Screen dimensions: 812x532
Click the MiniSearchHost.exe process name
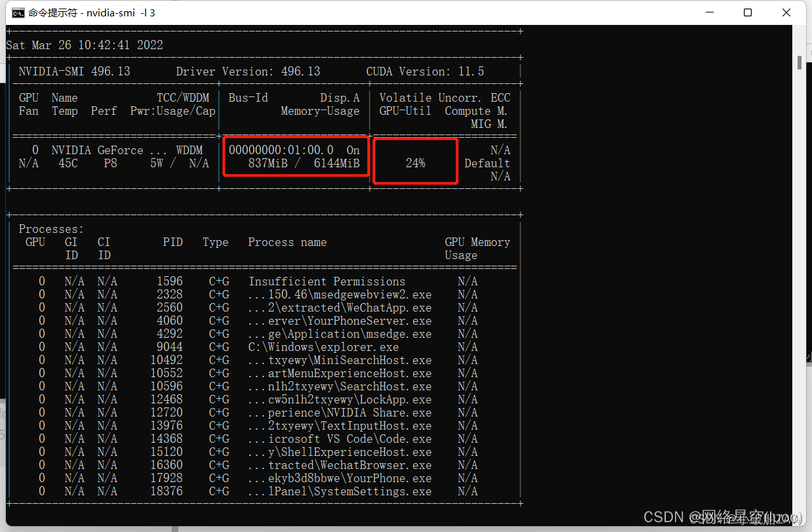click(340, 360)
